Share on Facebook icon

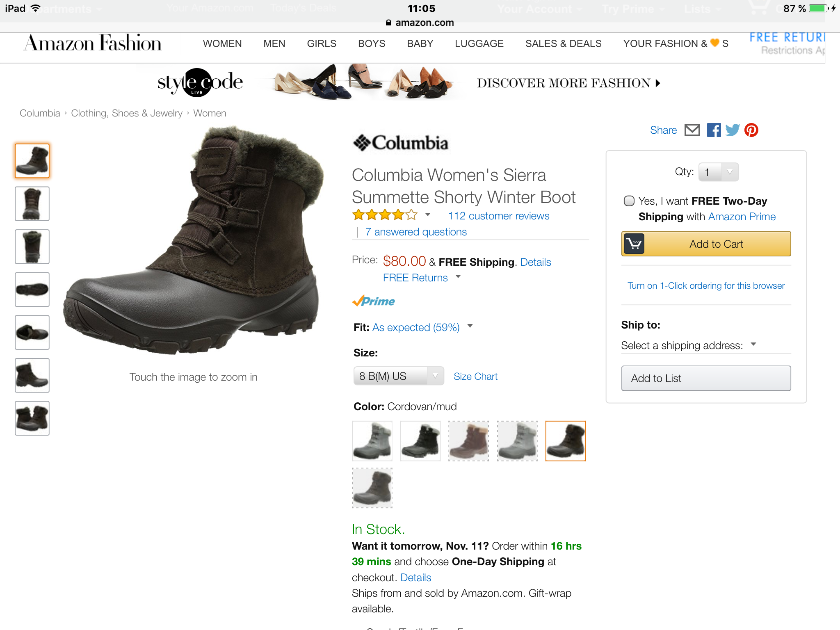(x=714, y=130)
